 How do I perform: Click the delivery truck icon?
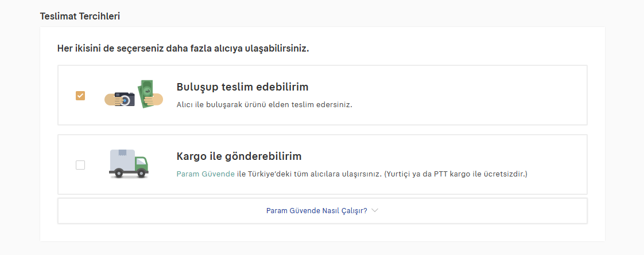pyautogui.click(x=129, y=164)
